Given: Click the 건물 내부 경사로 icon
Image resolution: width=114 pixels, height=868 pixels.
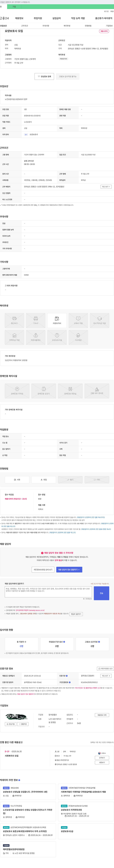Looking at the screenshot, I should click(97, 391).
